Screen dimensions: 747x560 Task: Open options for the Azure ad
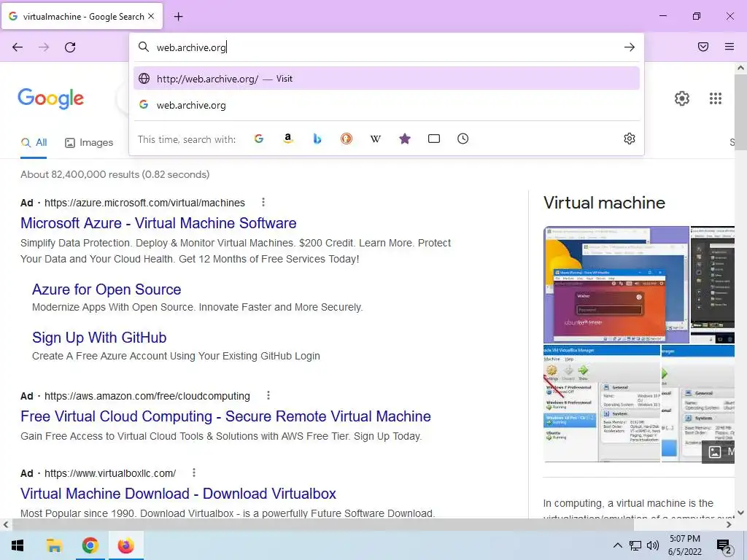tap(263, 203)
